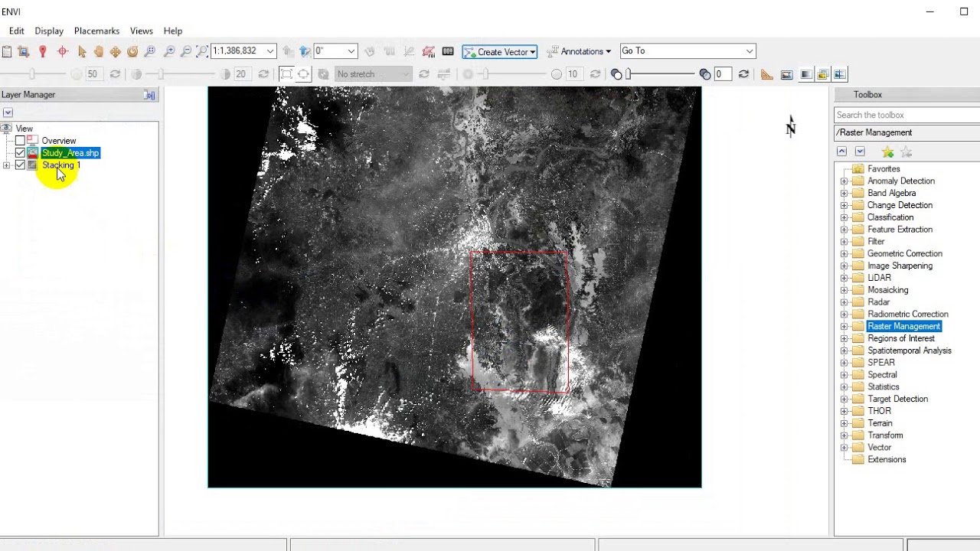Select the Mosaicking toolbox folder

tap(888, 290)
